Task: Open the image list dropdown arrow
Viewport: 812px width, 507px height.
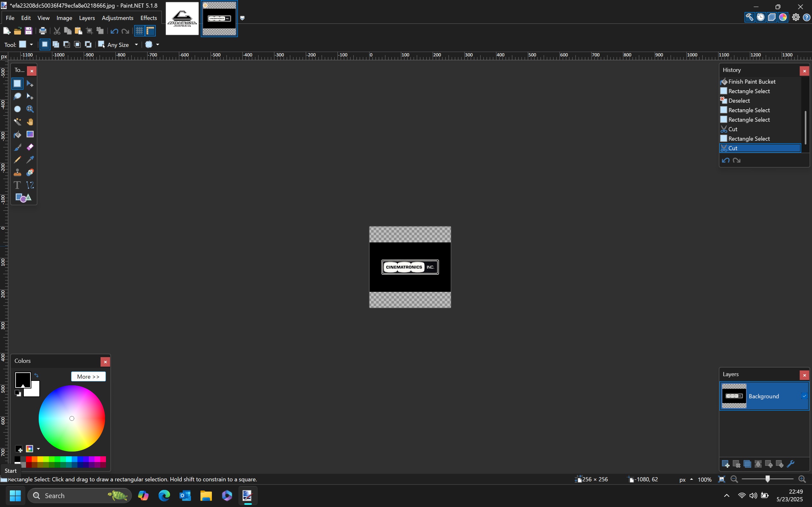Action: click(x=242, y=18)
